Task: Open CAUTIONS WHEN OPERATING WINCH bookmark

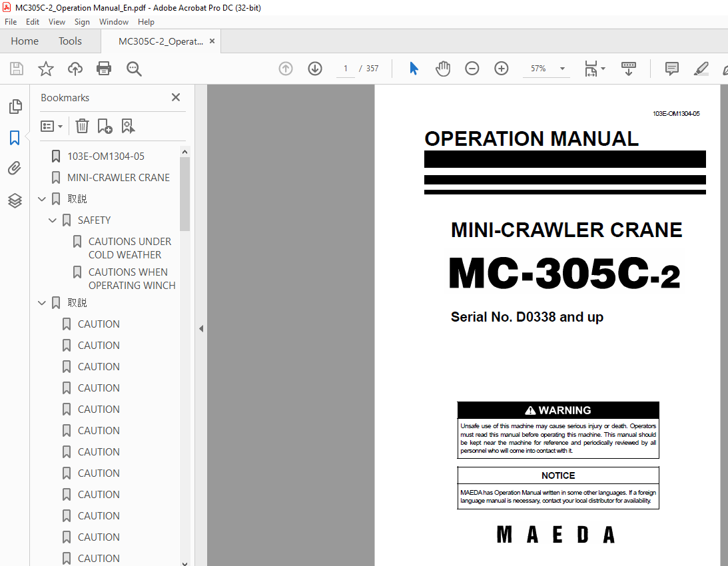Action: pyautogui.click(x=132, y=279)
